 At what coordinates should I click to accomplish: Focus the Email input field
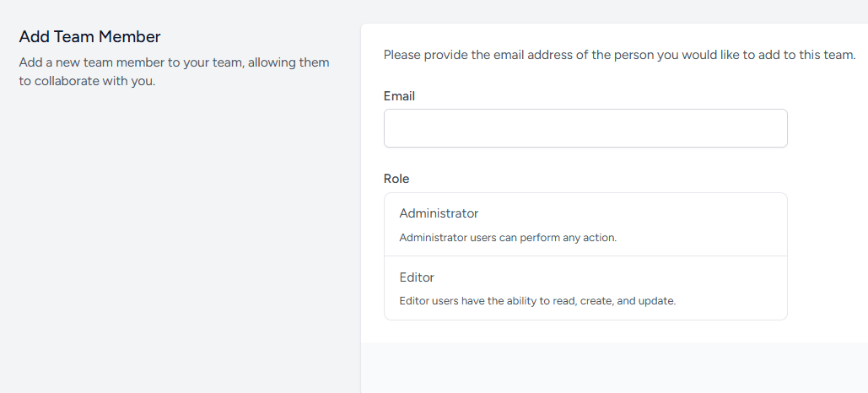[x=585, y=128]
